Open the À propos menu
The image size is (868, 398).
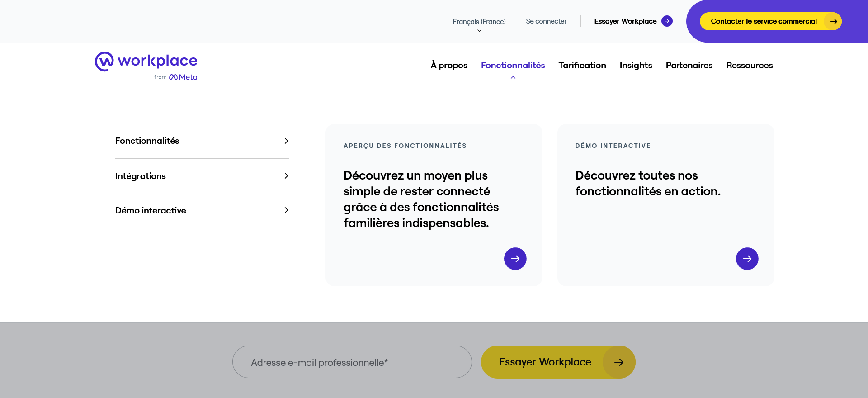click(x=449, y=66)
